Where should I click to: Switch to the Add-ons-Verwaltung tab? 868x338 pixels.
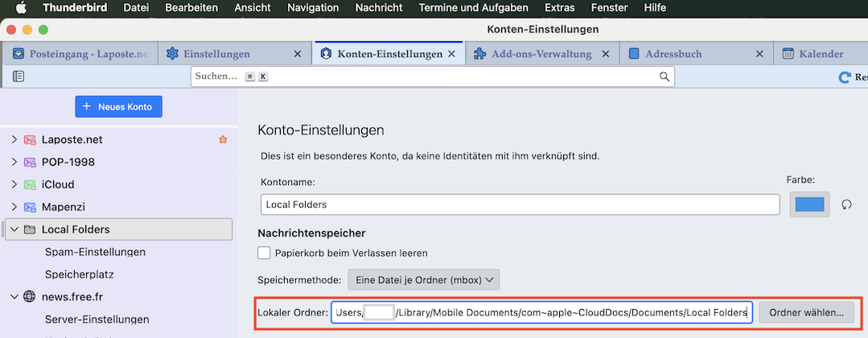click(x=541, y=54)
